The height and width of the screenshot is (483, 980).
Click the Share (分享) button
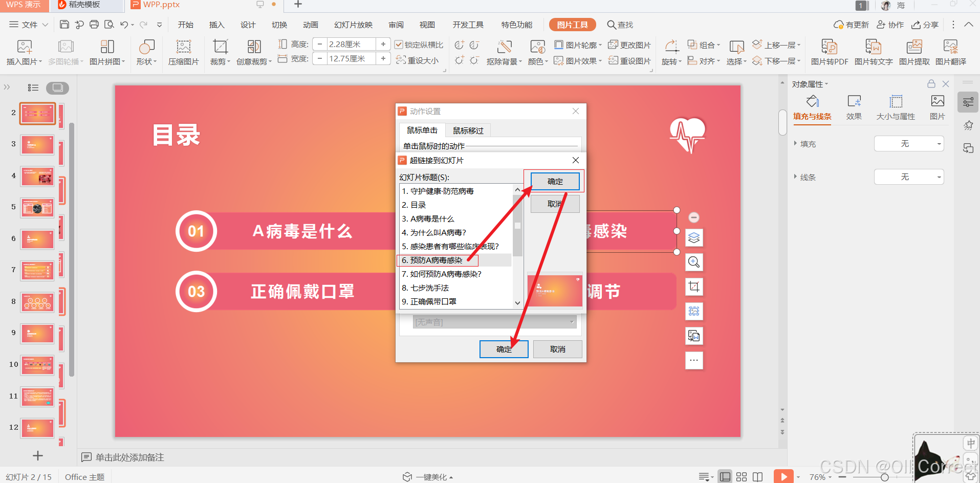pos(925,25)
